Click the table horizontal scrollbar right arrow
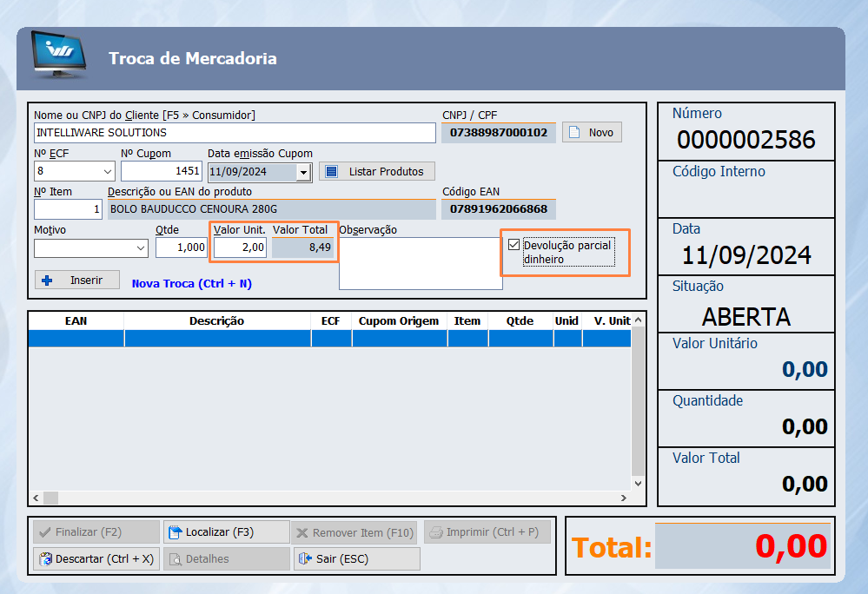The height and width of the screenshot is (594, 868). pyautogui.click(x=624, y=498)
